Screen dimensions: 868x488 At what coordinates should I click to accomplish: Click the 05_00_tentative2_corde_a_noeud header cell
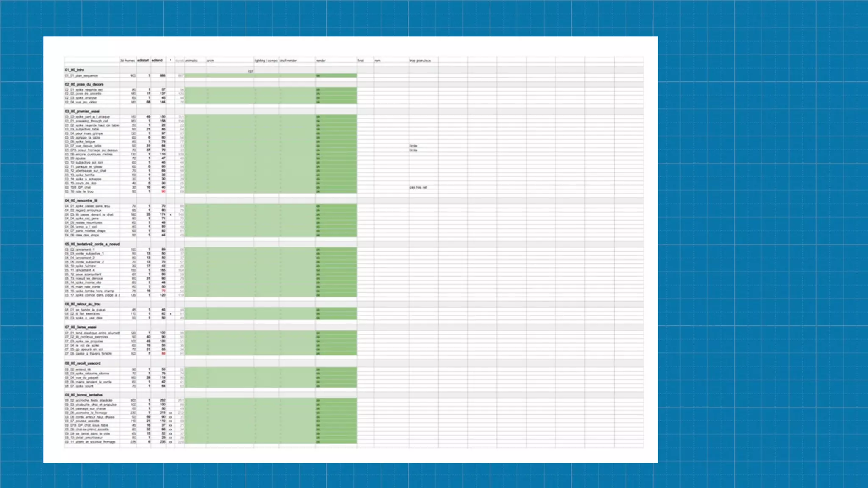coord(92,244)
